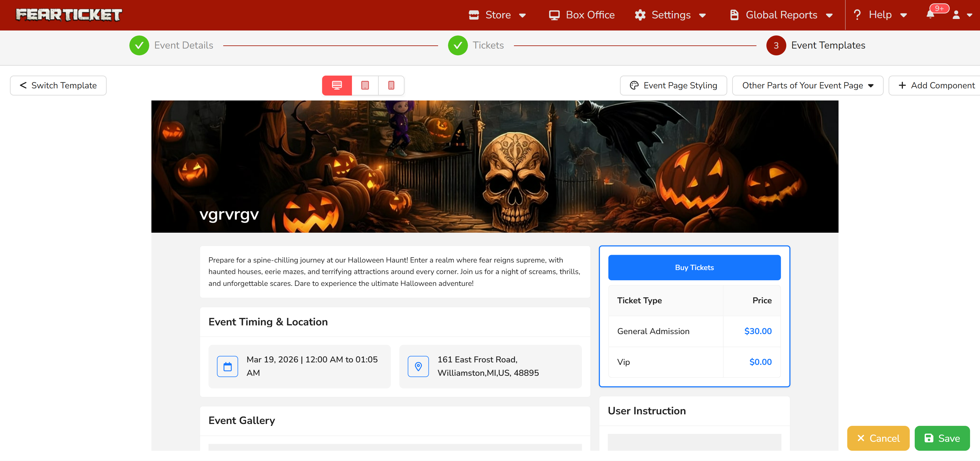Click the FearTicket logo
The height and width of the screenshot is (461, 980).
[x=69, y=15]
